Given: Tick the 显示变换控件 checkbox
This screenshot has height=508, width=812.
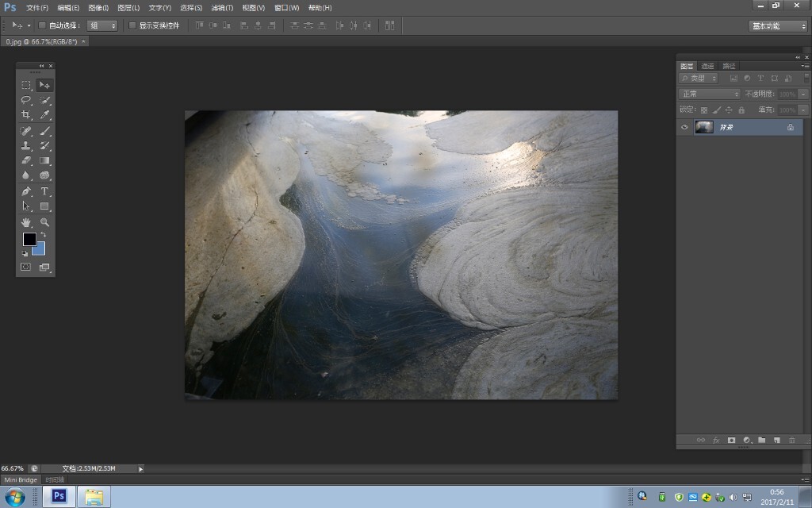Looking at the screenshot, I should click(x=132, y=25).
